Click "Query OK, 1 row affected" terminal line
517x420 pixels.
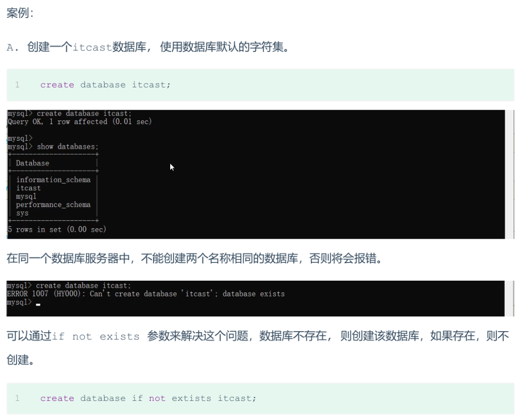click(x=79, y=122)
